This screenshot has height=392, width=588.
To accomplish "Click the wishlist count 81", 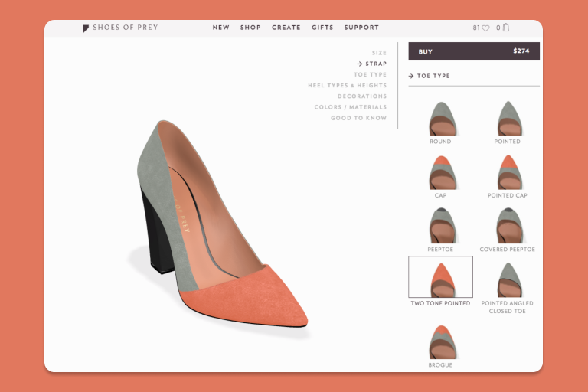I will click(476, 28).
